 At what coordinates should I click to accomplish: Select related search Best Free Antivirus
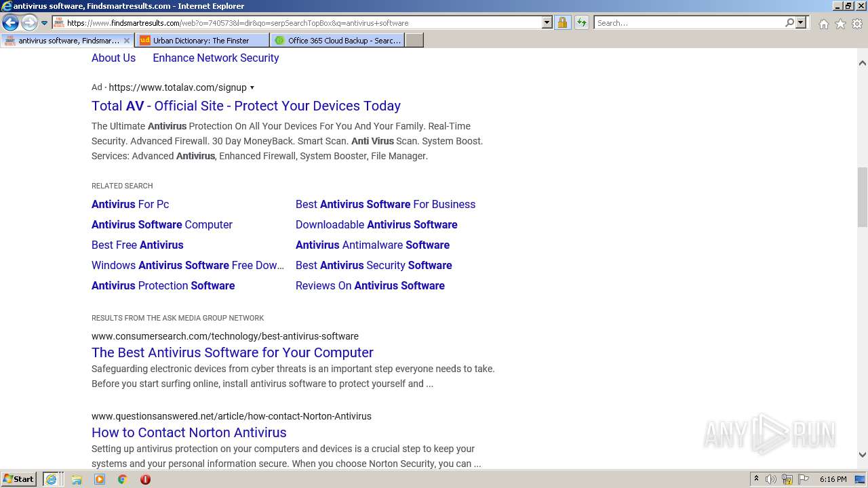pyautogui.click(x=138, y=245)
